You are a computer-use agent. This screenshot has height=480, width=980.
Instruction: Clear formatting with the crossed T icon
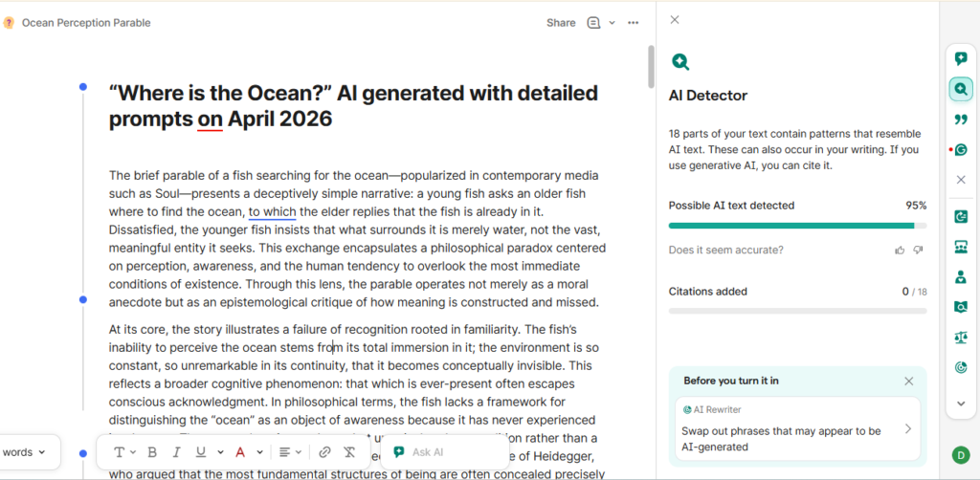click(x=349, y=452)
